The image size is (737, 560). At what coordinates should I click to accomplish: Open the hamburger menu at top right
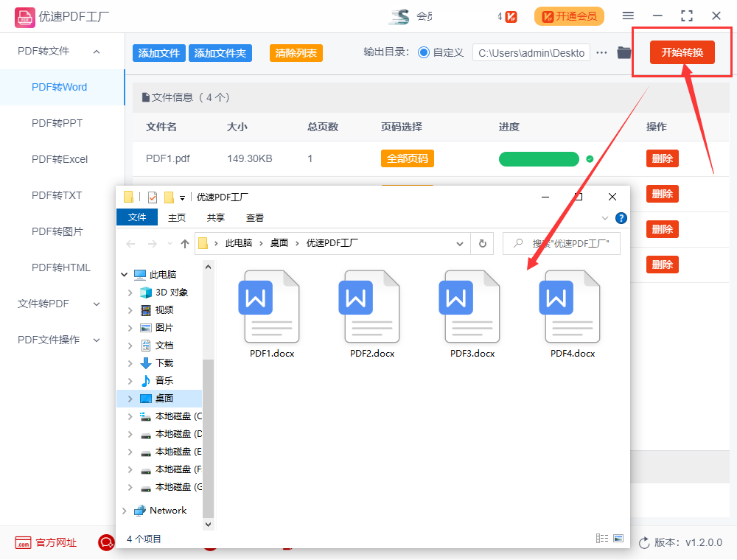tap(629, 15)
